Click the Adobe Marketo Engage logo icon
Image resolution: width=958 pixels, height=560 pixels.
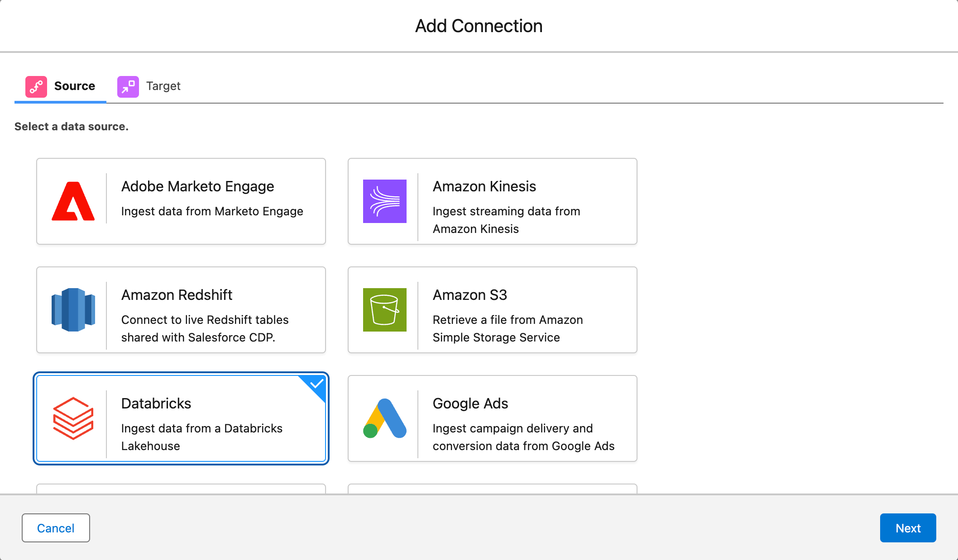[73, 201]
